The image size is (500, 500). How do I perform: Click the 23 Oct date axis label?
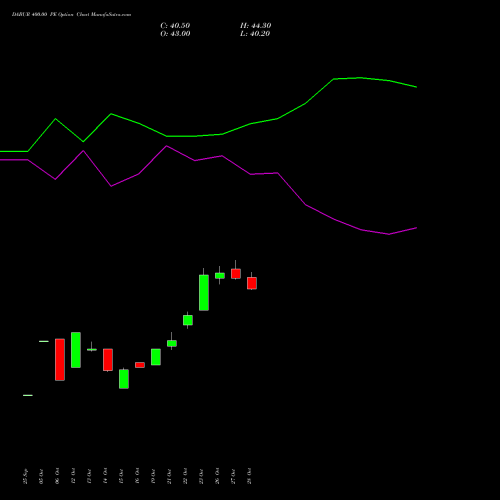tap(201, 476)
